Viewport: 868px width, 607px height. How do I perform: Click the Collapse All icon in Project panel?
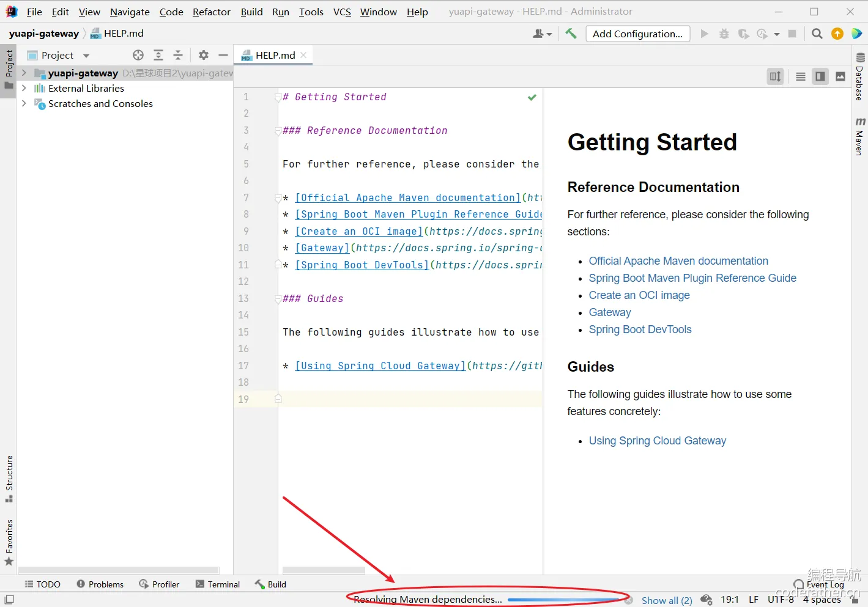[x=178, y=55]
